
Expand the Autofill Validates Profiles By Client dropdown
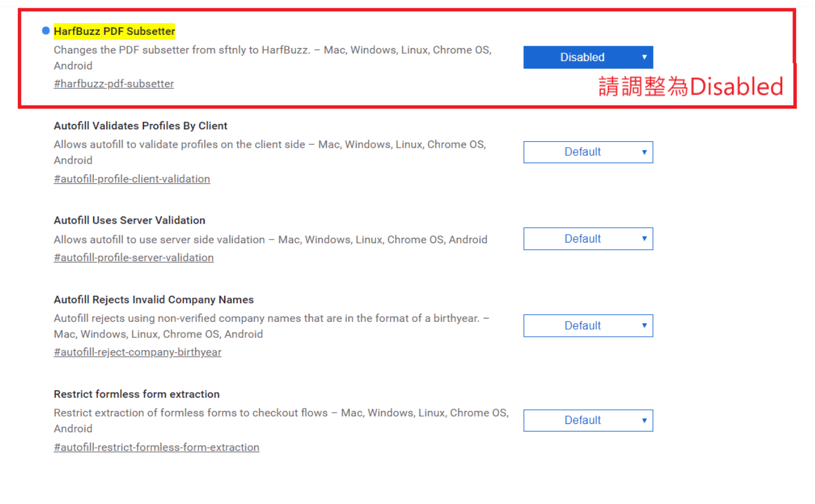click(588, 152)
